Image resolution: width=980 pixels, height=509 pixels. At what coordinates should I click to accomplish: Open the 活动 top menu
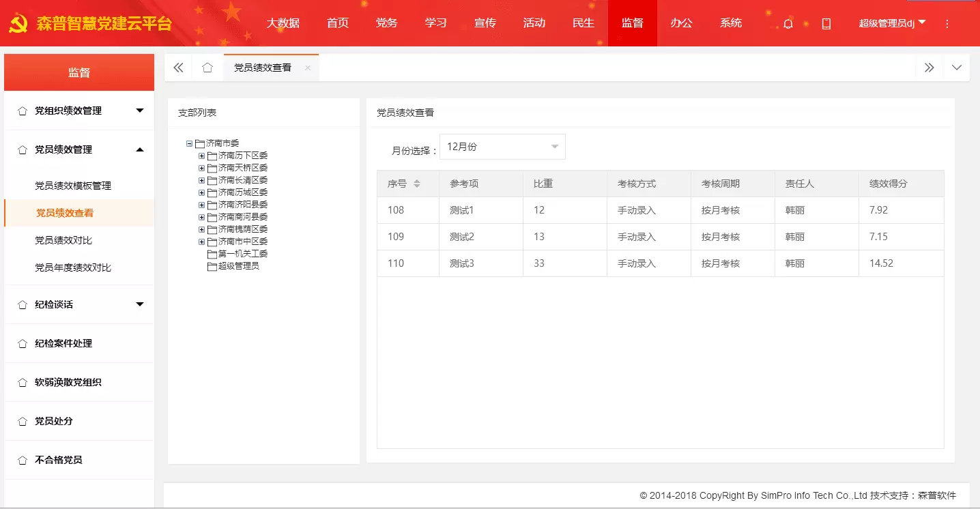tap(534, 23)
